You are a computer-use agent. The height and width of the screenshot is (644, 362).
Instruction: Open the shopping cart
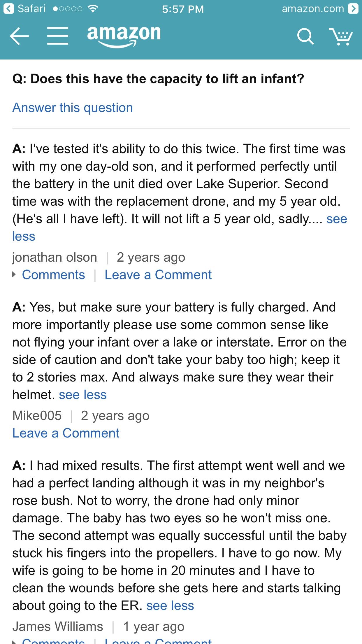[x=342, y=36]
